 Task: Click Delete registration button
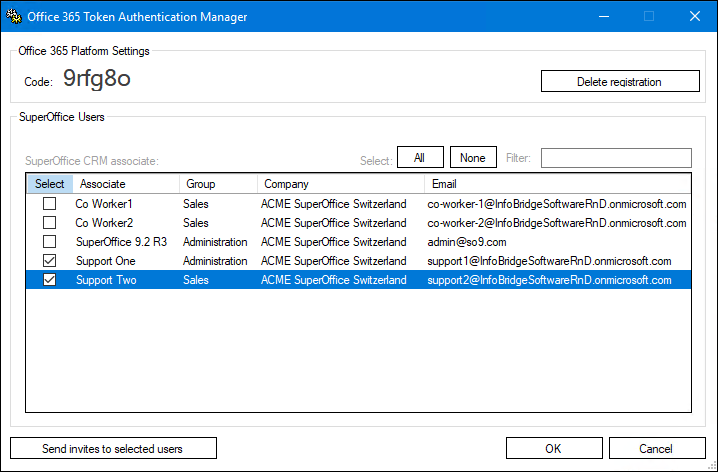620,81
